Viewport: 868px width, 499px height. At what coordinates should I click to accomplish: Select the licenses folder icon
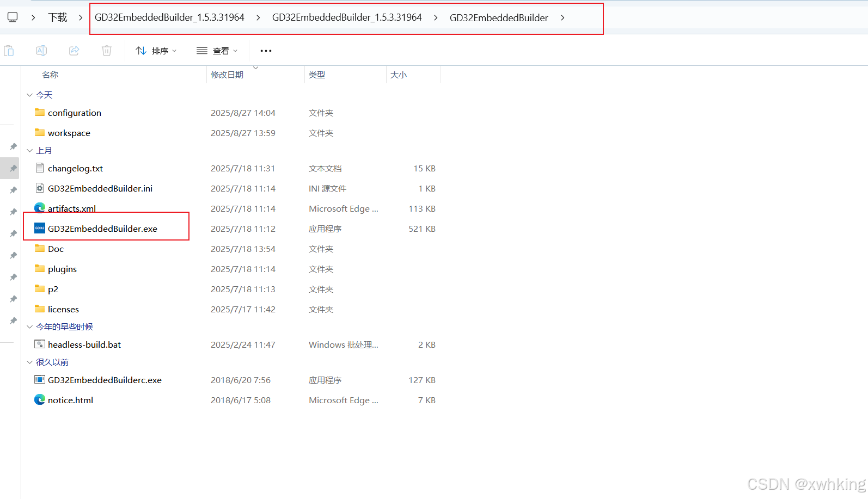point(40,309)
